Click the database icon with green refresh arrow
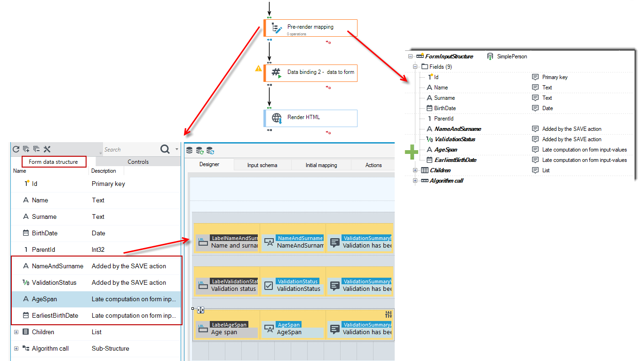The height and width of the screenshot is (361, 644). 200,150
